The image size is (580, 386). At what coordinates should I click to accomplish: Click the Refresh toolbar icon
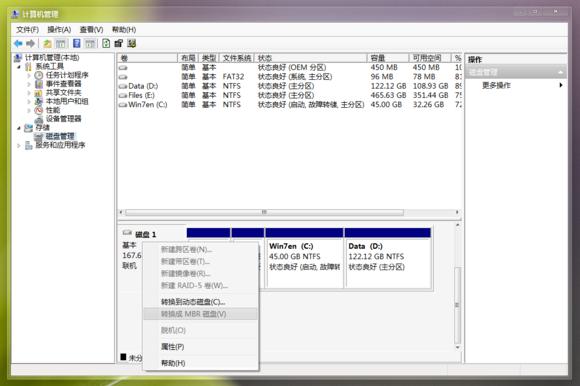tap(106, 44)
